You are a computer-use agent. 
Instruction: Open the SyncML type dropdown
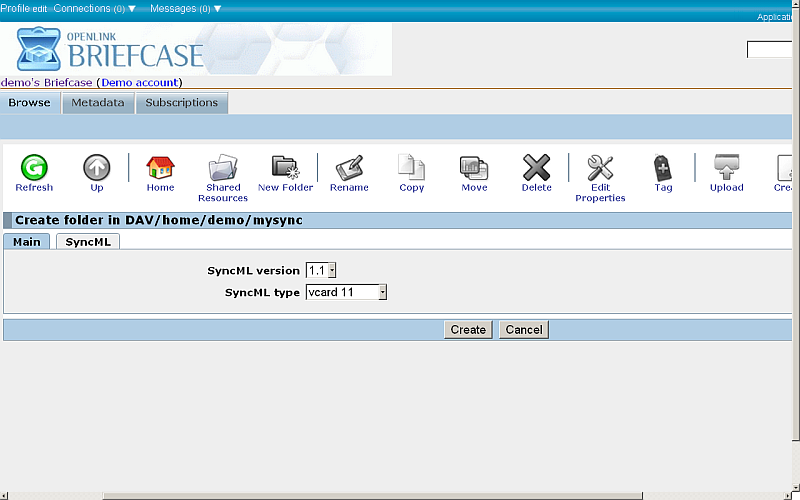tap(346, 292)
